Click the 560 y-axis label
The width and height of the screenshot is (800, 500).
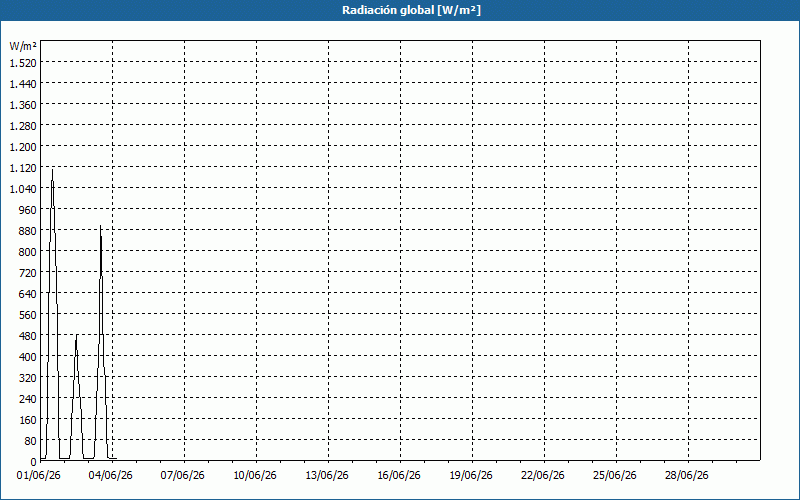28,315
